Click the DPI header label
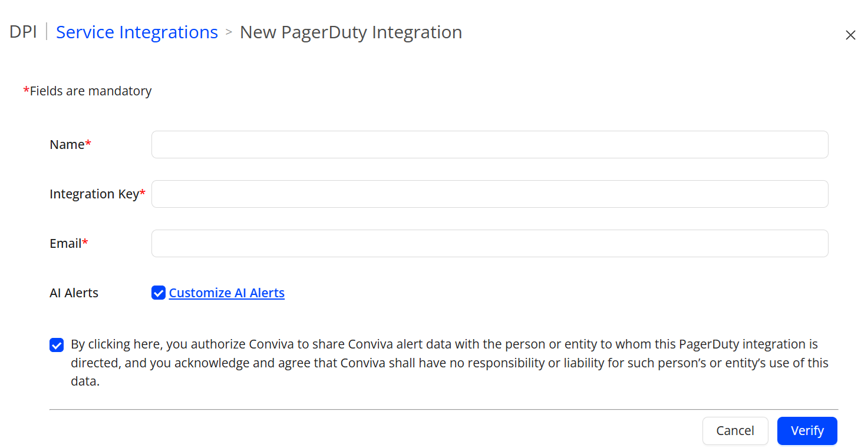The image size is (868, 448). click(23, 32)
